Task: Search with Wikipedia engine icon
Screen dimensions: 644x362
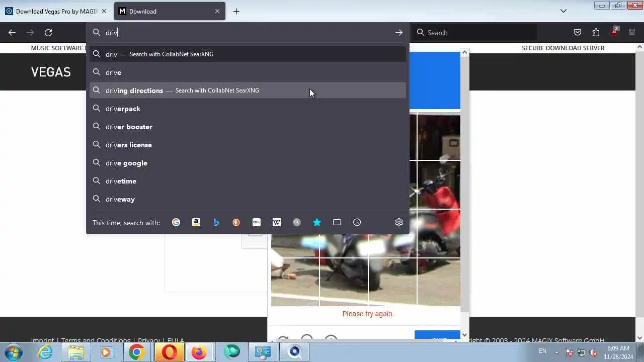Action: pyautogui.click(x=277, y=222)
